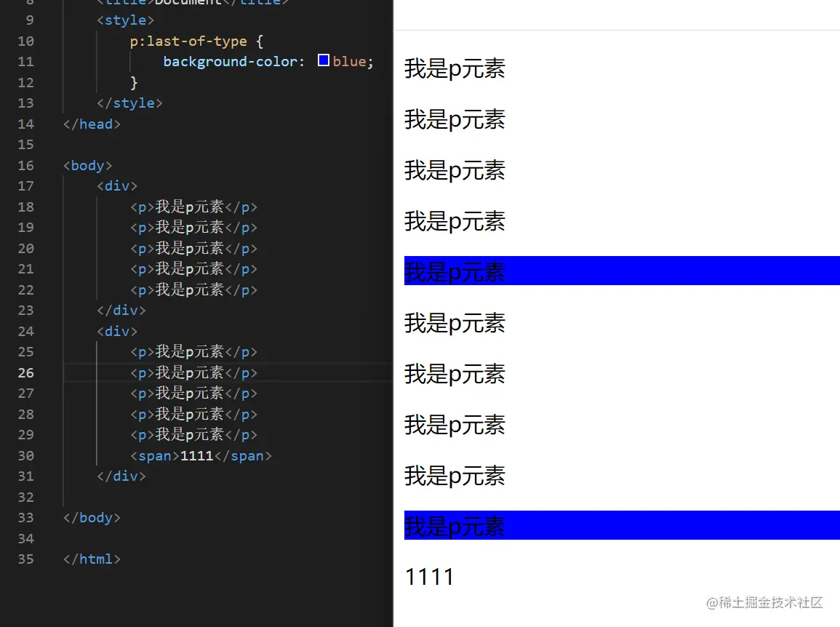
Task: Click the opening <div> tag on line 17
Action: (x=117, y=186)
